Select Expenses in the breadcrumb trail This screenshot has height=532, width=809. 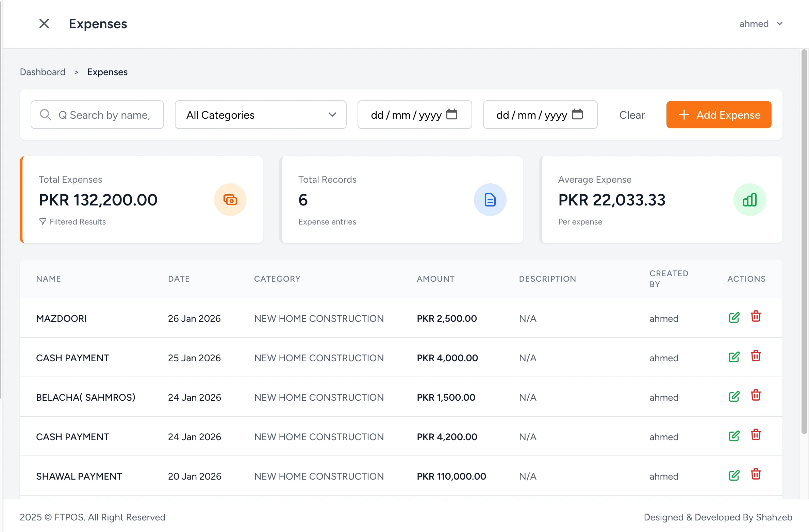point(107,72)
